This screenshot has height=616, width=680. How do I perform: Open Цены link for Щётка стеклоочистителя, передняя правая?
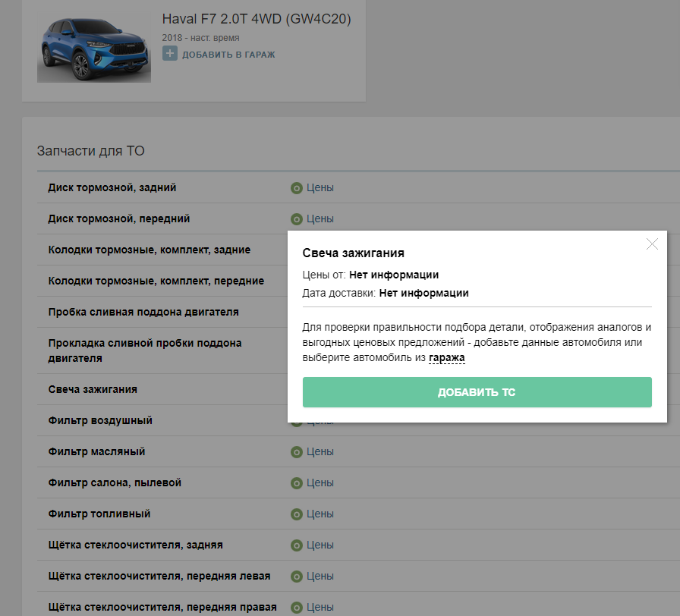point(320,607)
